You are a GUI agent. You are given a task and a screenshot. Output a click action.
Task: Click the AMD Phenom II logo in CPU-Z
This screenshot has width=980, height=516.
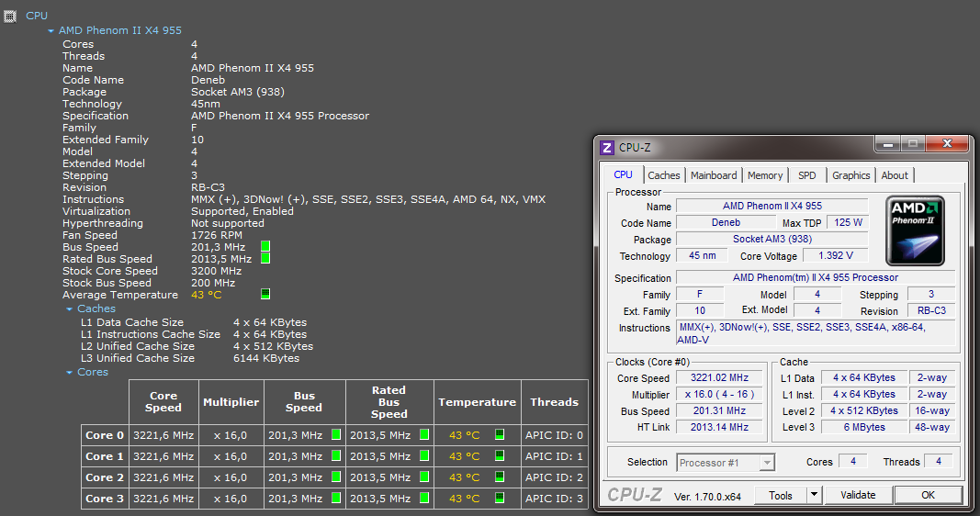pos(915,230)
